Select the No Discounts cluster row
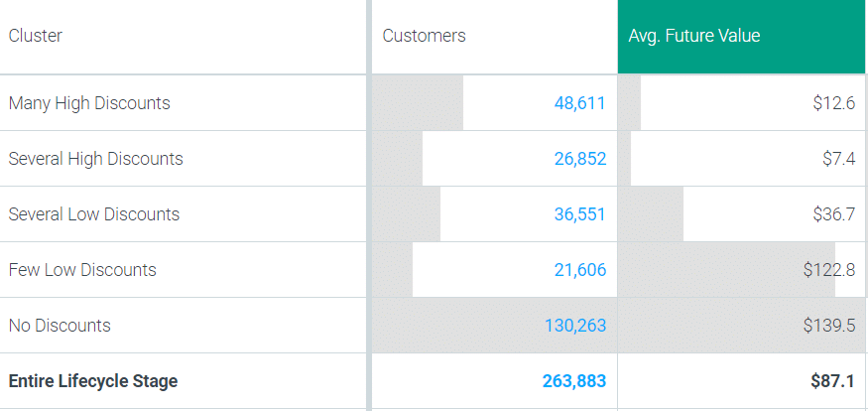868x411 pixels. click(60, 326)
